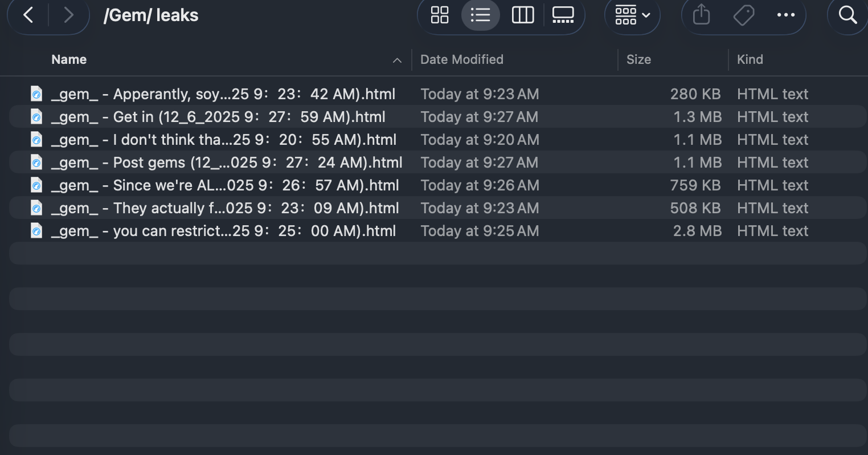
Task: Click the Forward navigation arrow
Action: 68,15
